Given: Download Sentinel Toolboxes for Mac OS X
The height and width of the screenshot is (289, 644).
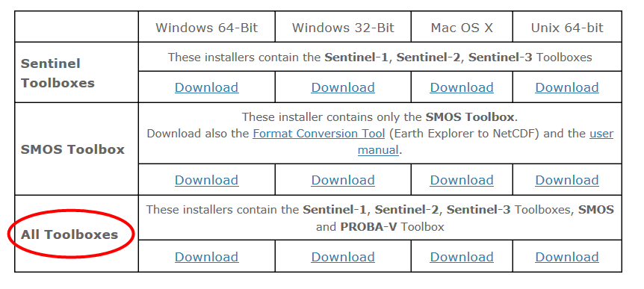Looking at the screenshot, I should coord(462,87).
